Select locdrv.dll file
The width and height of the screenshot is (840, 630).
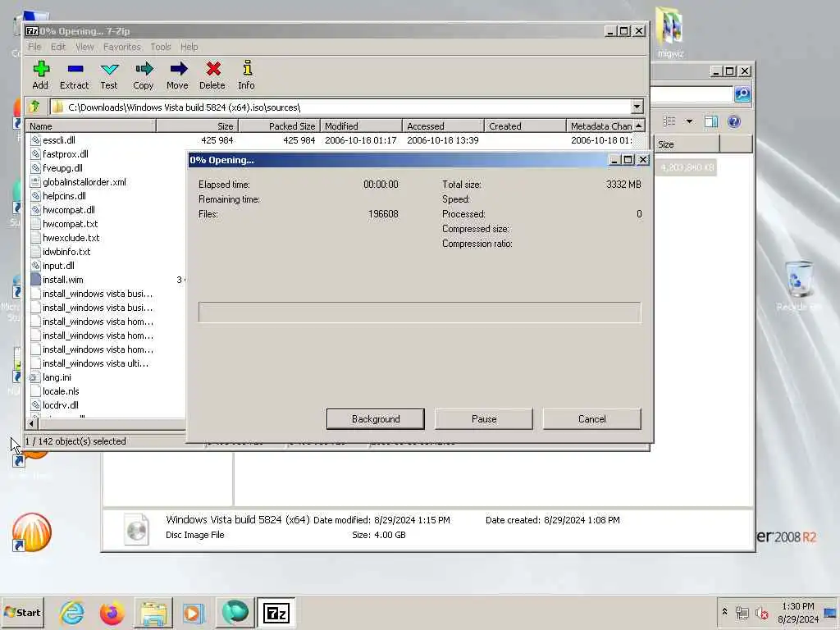click(x=61, y=405)
